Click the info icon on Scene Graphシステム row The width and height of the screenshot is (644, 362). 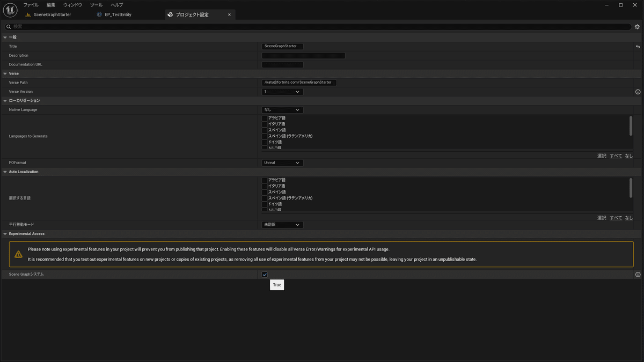point(638,275)
